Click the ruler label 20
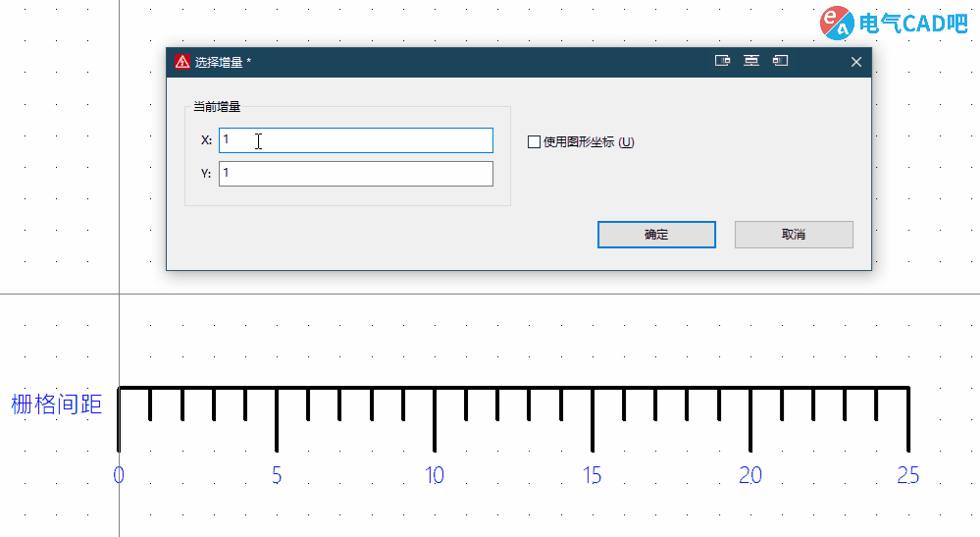This screenshot has width=980, height=537. (x=750, y=476)
